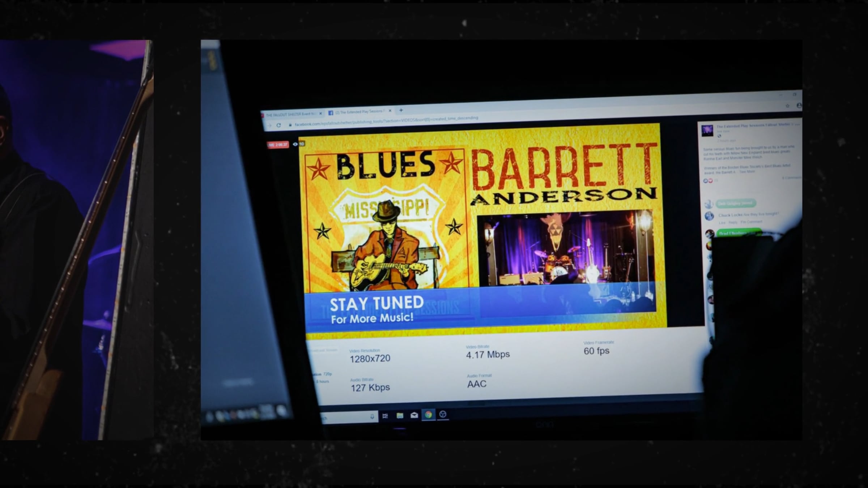Screen dimensions: 868x488
Task: Select The Extended Play Sessions Facebook tab
Action: pos(358,112)
